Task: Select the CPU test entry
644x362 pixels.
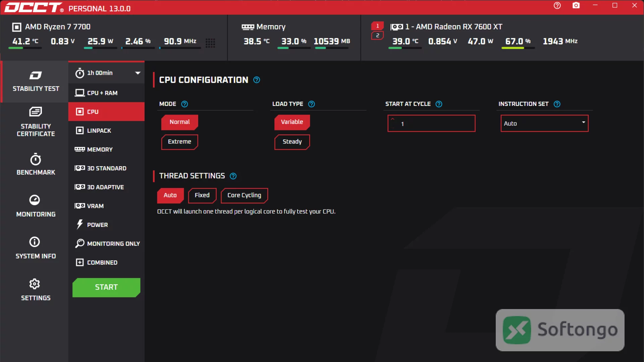Action: (106, 112)
